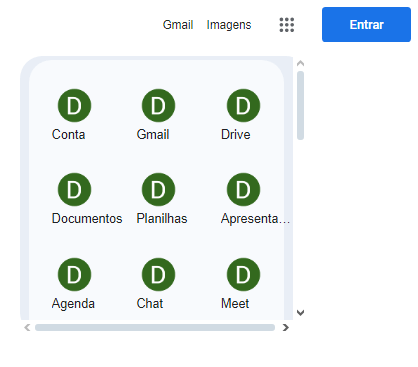Viewport: 418px width, 367px height.
Task: Open the Imagens link in header
Action: 229,25
